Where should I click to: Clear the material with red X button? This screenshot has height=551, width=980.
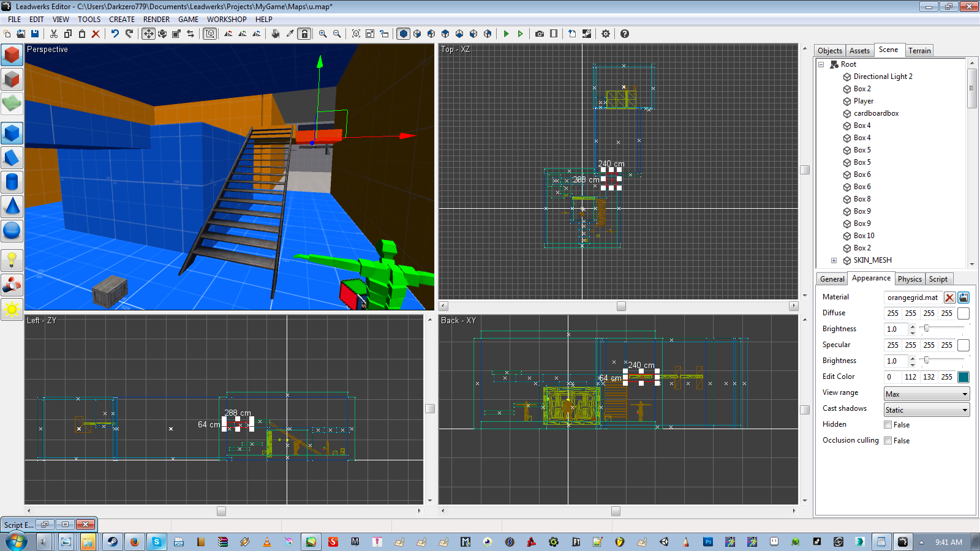tap(949, 297)
